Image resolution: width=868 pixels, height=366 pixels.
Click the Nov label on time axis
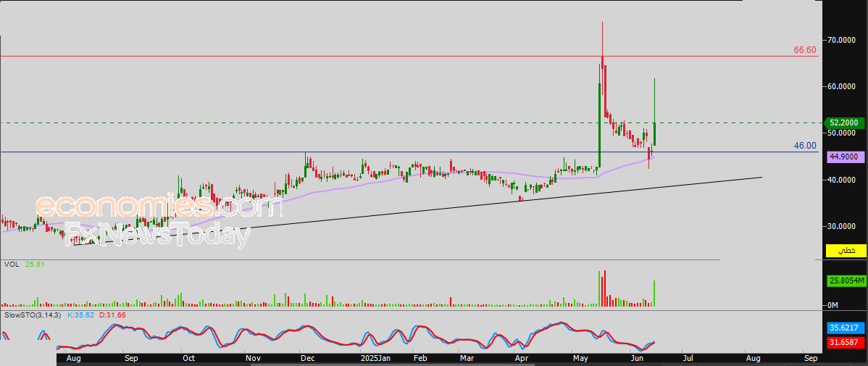tap(253, 358)
